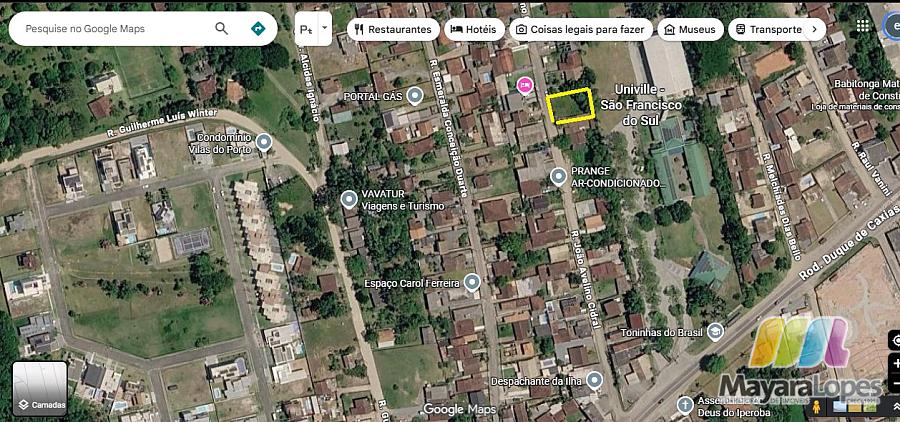Click the PRANGE AR-CONDICIONADO label
Screen dimensions: 900x422
click(617, 177)
